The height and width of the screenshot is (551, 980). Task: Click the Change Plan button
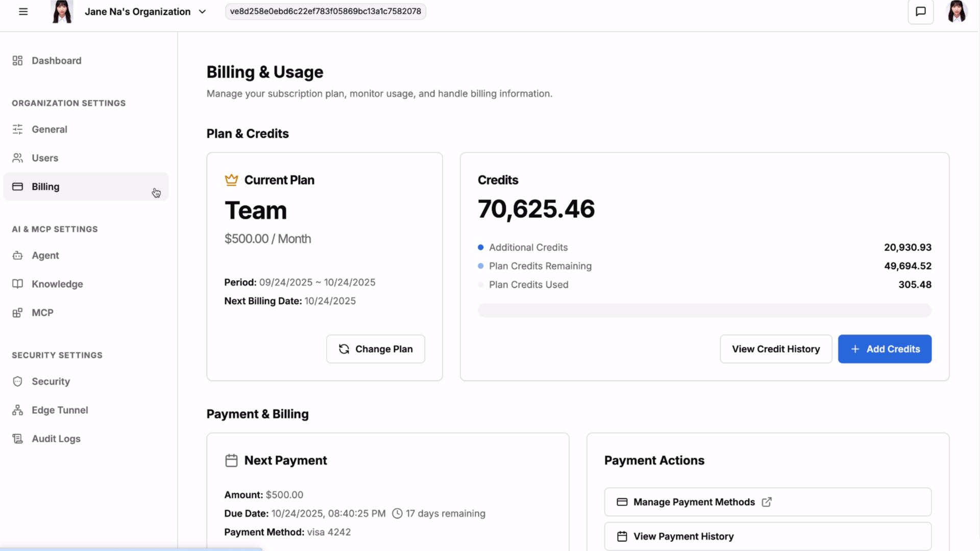click(375, 349)
